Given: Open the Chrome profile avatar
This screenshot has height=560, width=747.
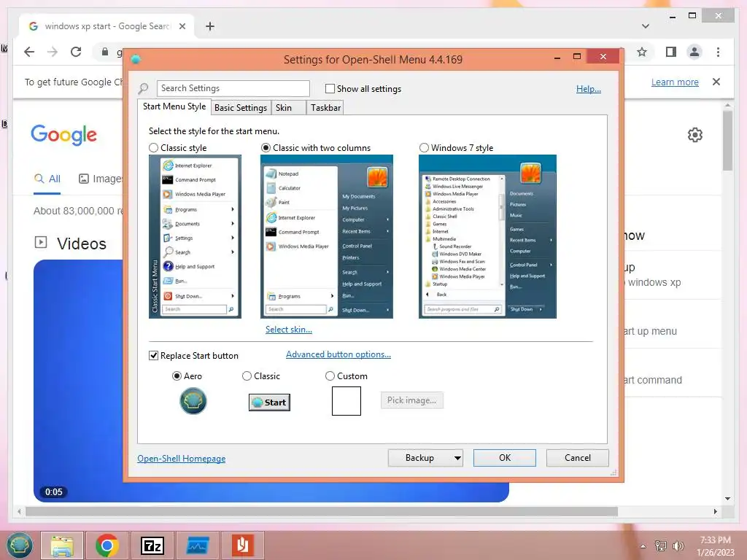Looking at the screenshot, I should coord(694,52).
